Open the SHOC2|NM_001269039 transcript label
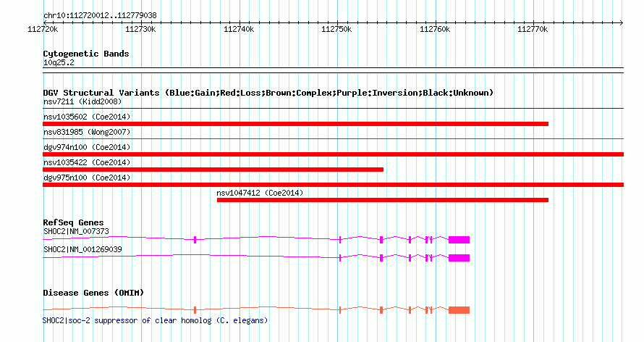Image resolution: width=644 pixels, height=342 pixels. pyautogui.click(x=82, y=249)
